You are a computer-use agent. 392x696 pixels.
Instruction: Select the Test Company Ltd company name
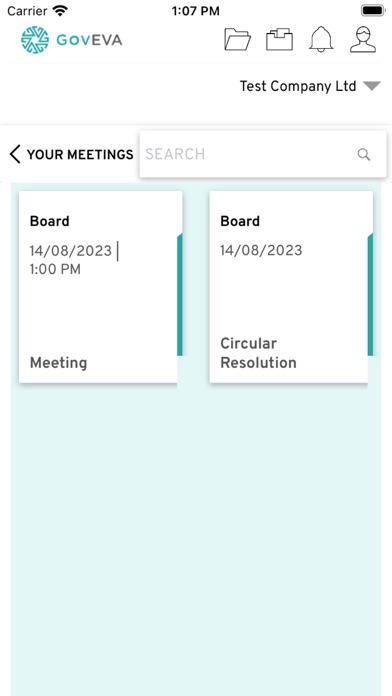298,86
